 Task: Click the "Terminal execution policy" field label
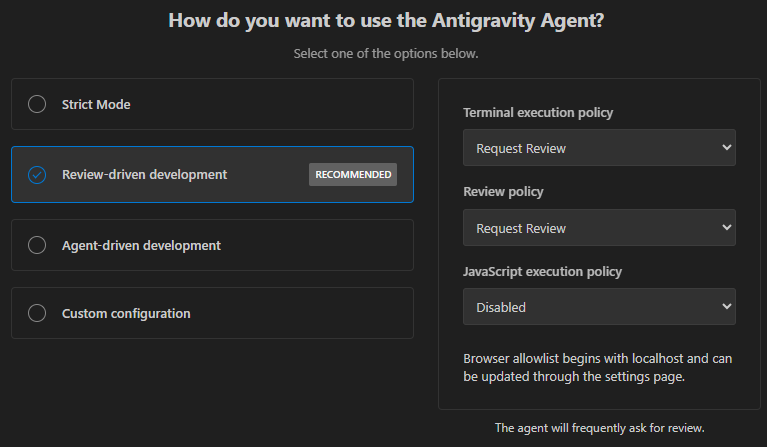538,112
